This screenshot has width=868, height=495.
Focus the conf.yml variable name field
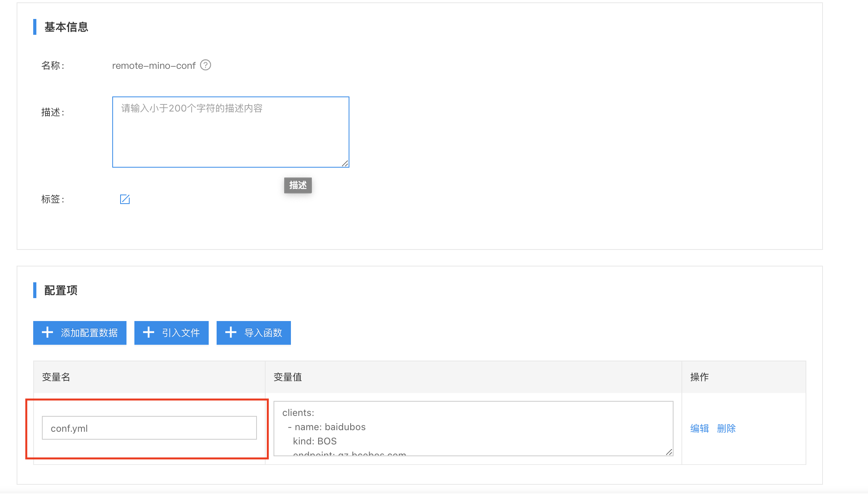click(x=149, y=428)
